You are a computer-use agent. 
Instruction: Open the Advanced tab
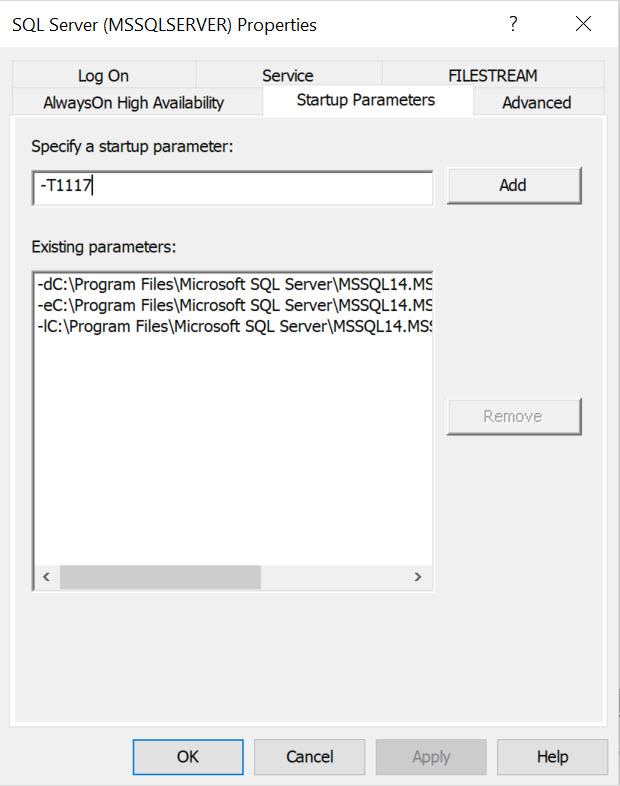click(x=537, y=103)
